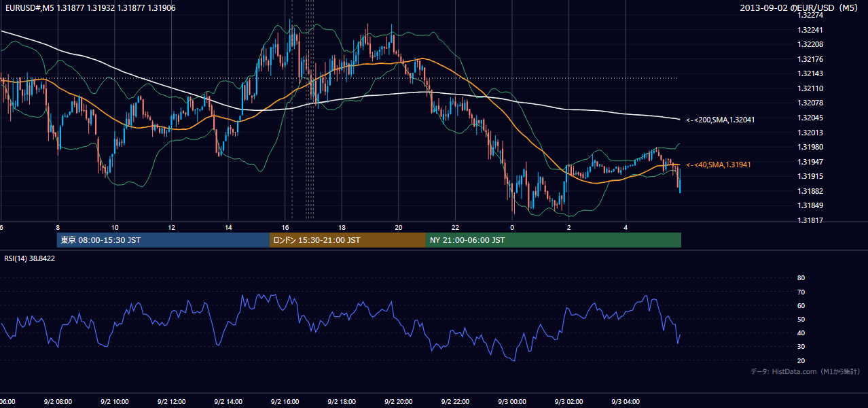
Task: Click price axis value 1.32208
Action: (810, 44)
